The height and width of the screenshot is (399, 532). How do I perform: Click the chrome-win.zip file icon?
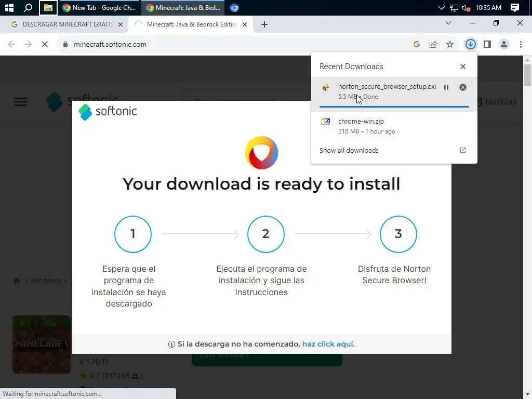(x=326, y=122)
